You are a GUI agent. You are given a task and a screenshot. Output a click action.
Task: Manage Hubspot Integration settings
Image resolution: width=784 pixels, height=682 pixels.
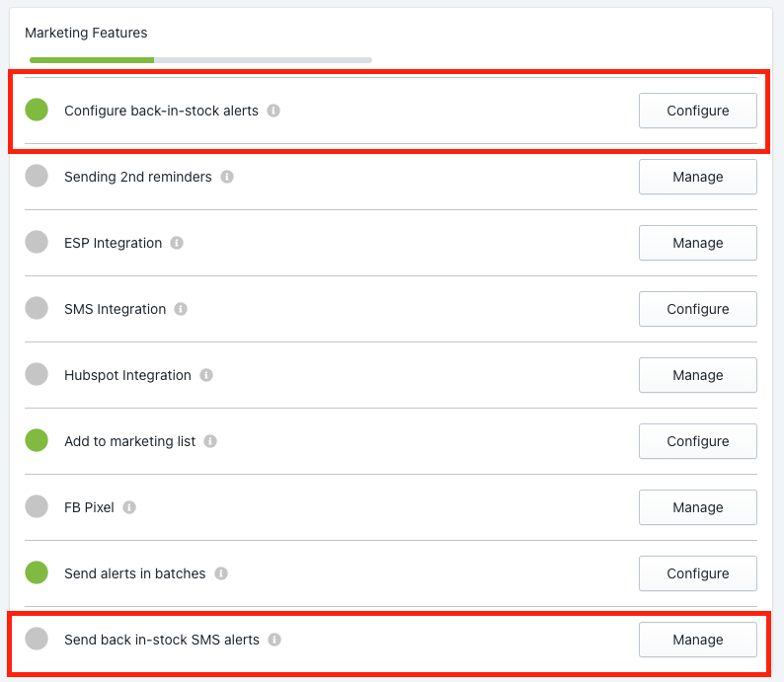pos(698,375)
